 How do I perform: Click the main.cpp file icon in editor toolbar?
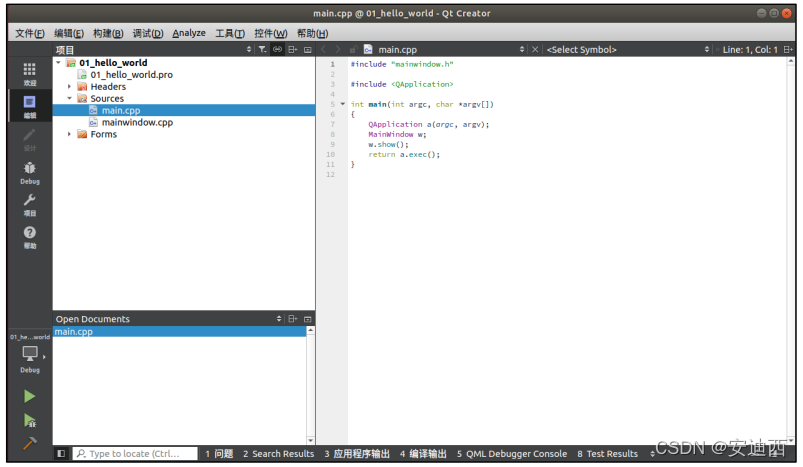[368, 49]
